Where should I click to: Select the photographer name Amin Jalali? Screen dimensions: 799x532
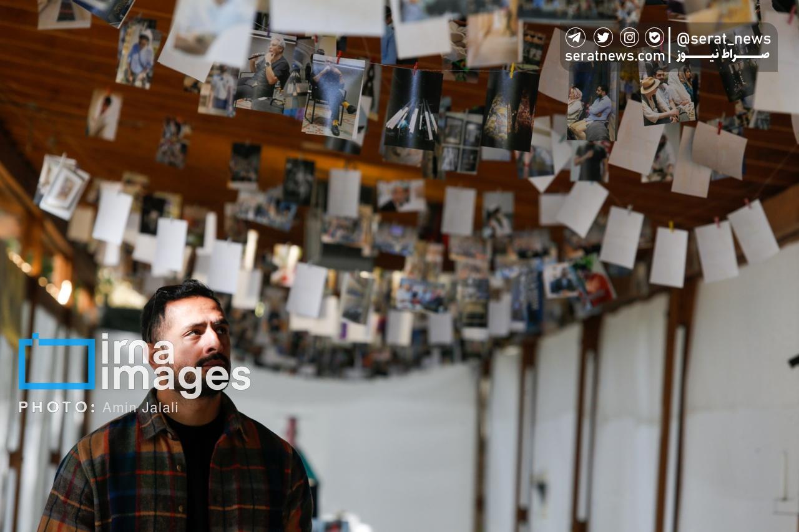(x=140, y=407)
